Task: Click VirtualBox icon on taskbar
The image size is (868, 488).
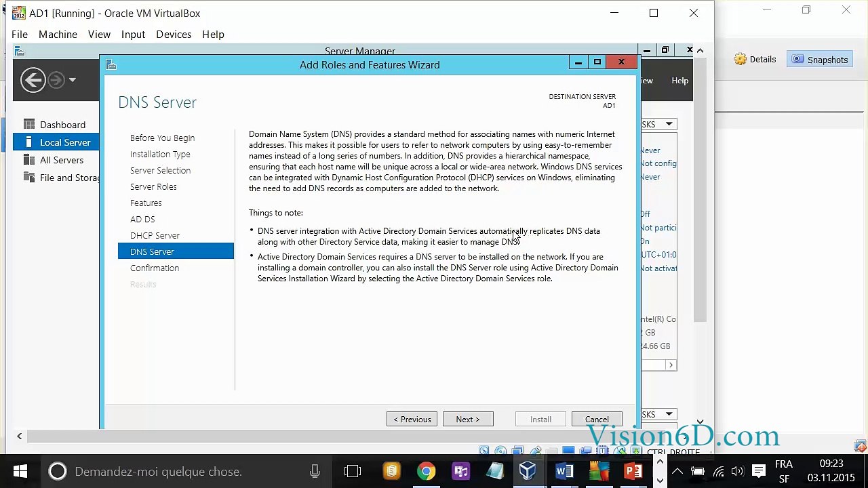Action: point(528,472)
